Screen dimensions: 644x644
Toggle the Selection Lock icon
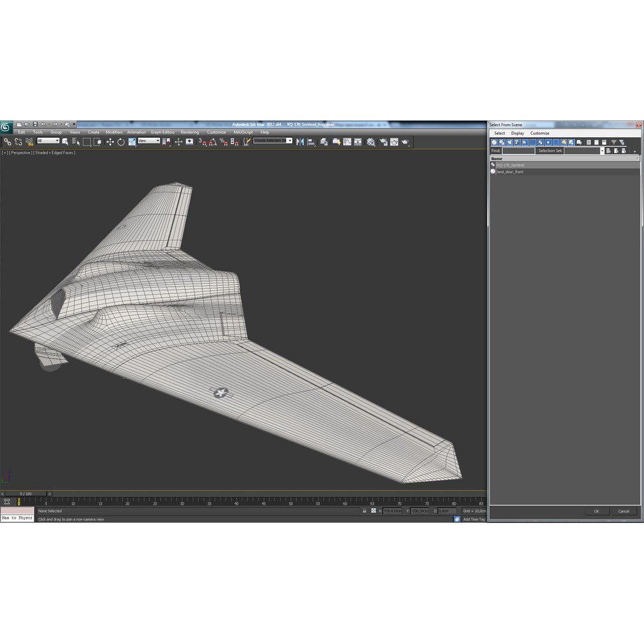(364, 511)
